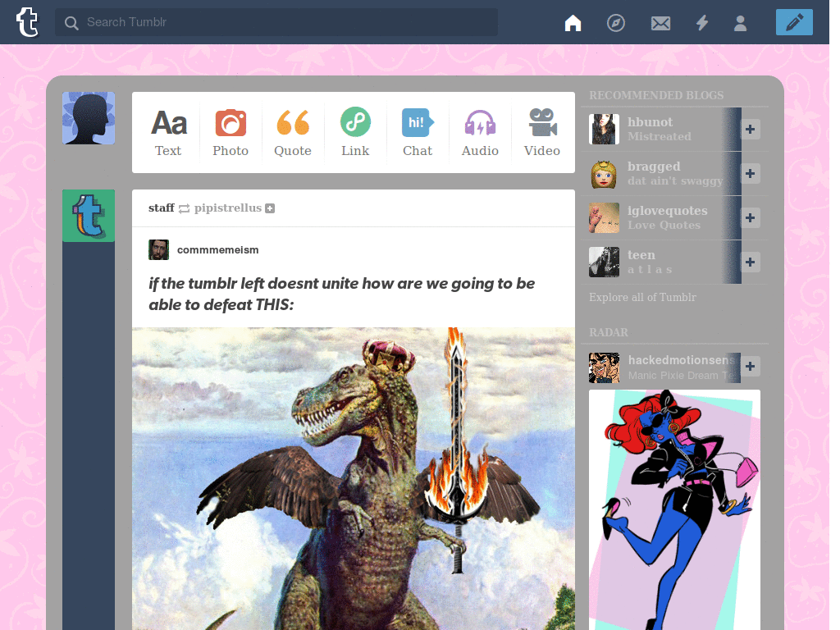The width and height of the screenshot is (840, 630).
Task: Click the Tumblr logo in header
Action: (x=27, y=22)
